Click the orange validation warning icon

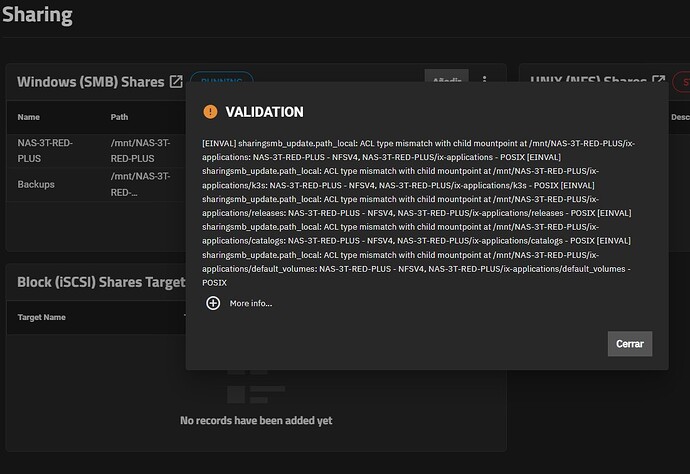coord(210,112)
